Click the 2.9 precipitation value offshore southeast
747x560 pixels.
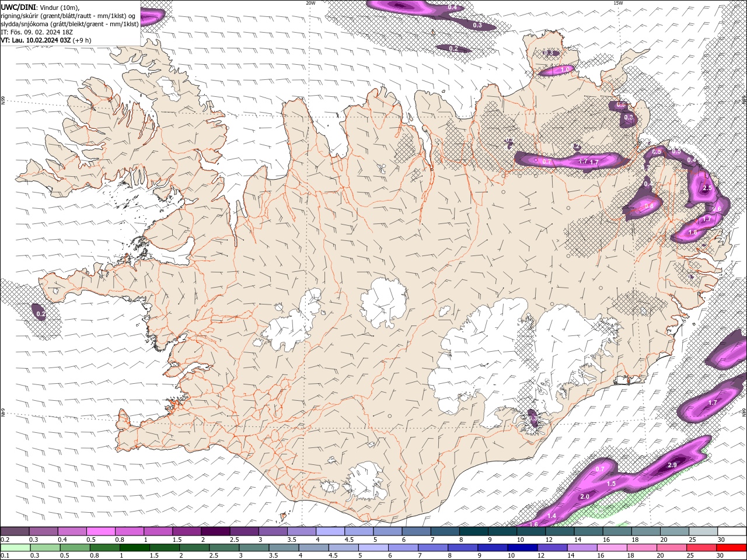point(672,465)
